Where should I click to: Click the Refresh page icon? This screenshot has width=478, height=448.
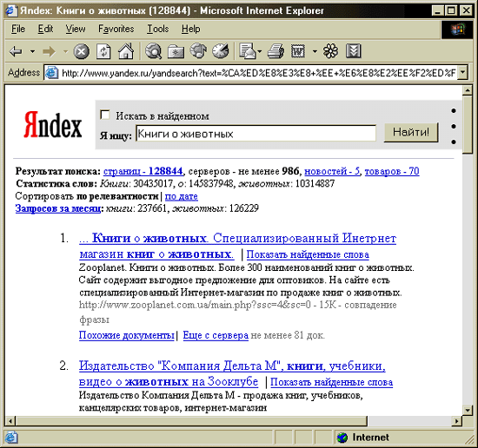pos(104,51)
